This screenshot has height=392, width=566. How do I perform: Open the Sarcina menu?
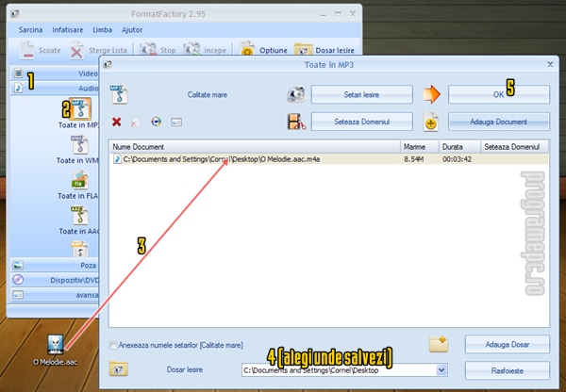click(31, 30)
